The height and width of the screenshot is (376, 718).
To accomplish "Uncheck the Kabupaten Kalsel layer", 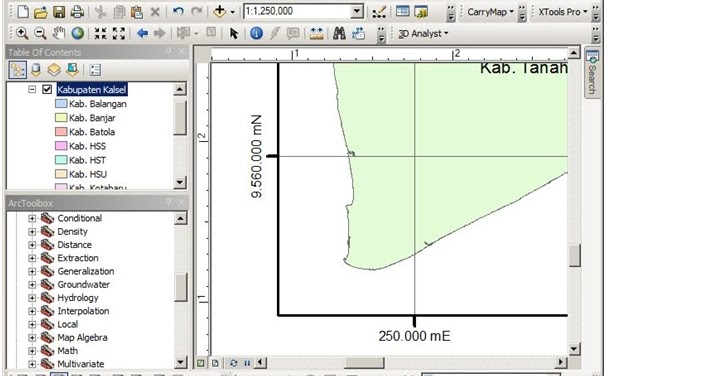I will pyautogui.click(x=47, y=89).
